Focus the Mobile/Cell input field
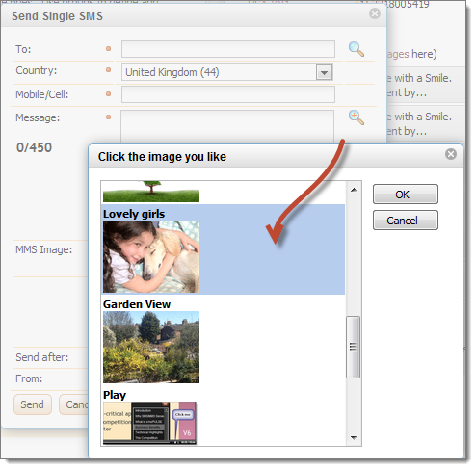476x469 pixels. click(228, 94)
